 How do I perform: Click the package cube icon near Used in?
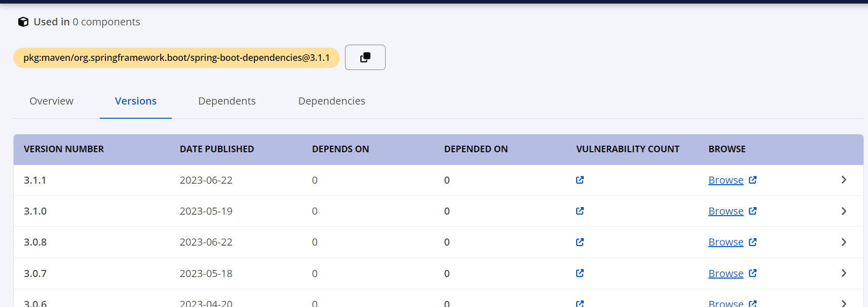click(x=23, y=22)
